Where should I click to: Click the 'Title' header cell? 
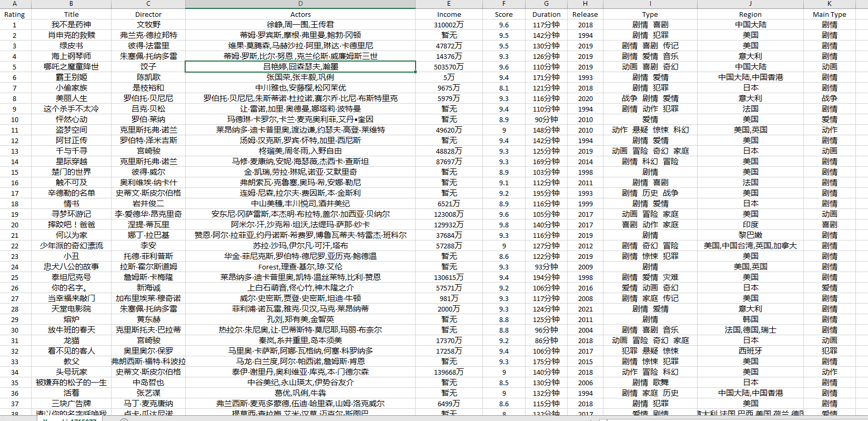(x=71, y=14)
